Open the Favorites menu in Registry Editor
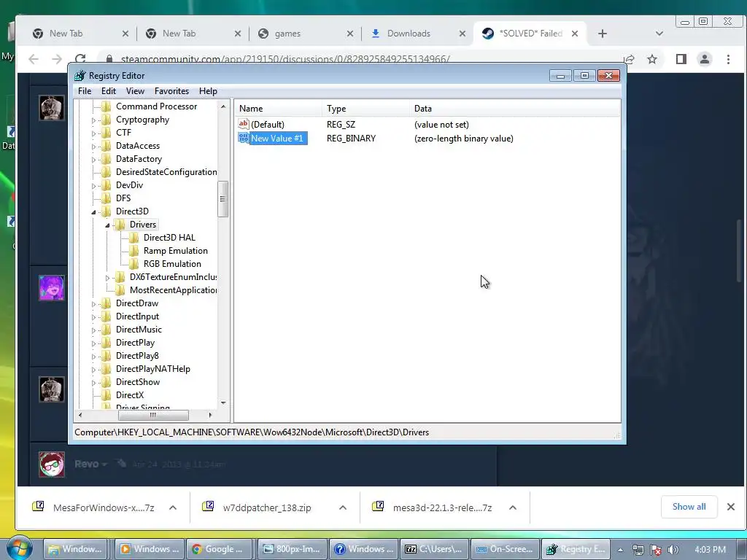This screenshot has height=560, width=747. pyautogui.click(x=171, y=91)
